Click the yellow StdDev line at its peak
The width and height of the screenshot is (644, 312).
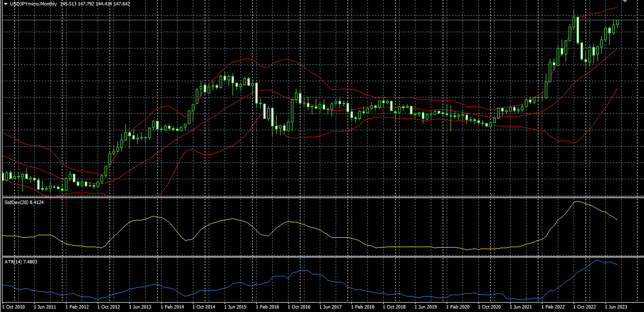coord(577,202)
